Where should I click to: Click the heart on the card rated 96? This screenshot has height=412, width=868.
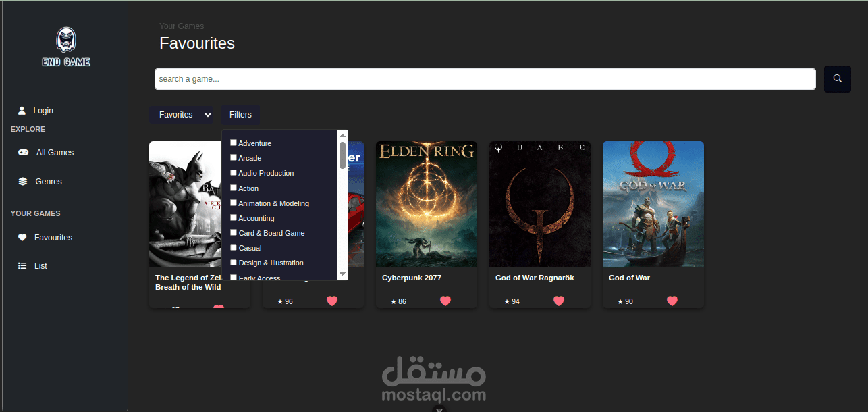point(332,301)
